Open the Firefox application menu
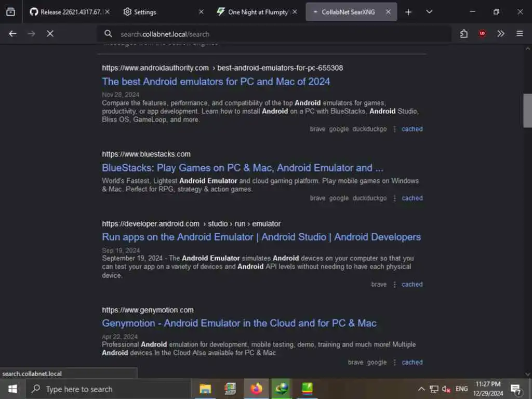532x399 pixels. pos(520,34)
